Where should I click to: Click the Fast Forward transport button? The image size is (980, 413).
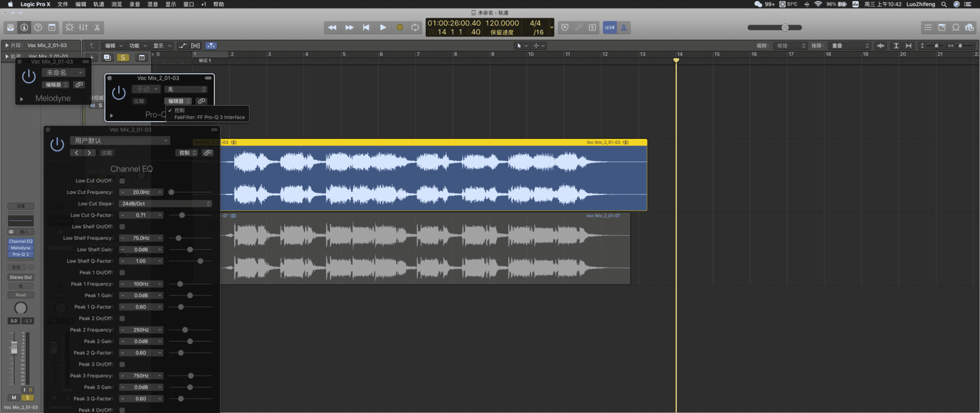coord(349,28)
